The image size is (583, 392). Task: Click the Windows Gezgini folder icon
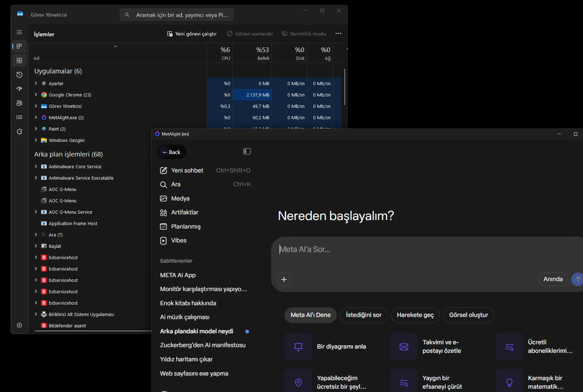[44, 140]
